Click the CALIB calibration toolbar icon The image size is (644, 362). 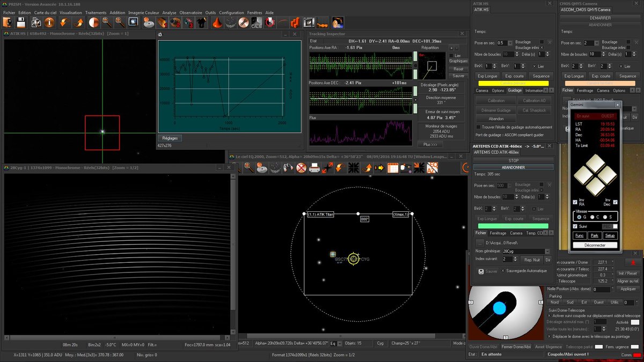257,23
